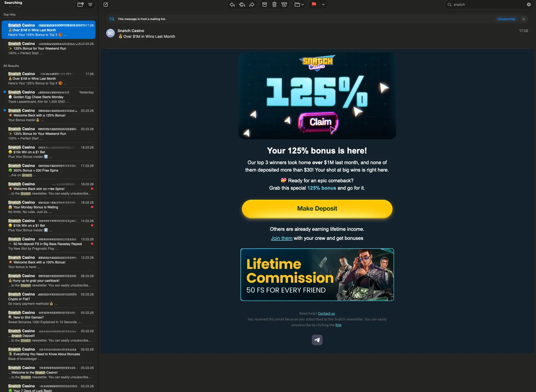Forward the message
The image size is (536, 392).
click(x=252, y=4)
